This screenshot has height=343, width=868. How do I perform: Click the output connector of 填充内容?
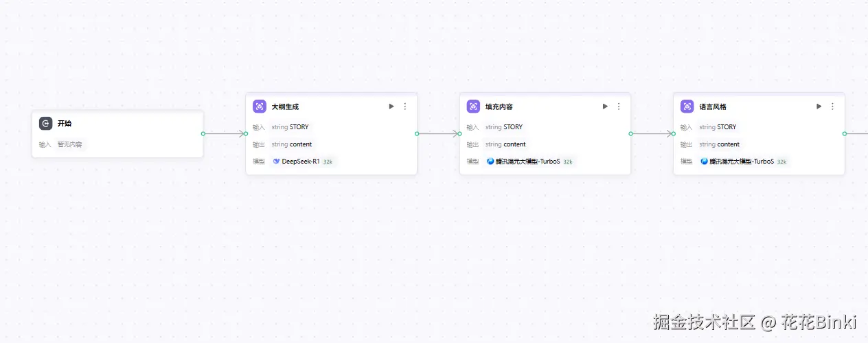(x=630, y=133)
